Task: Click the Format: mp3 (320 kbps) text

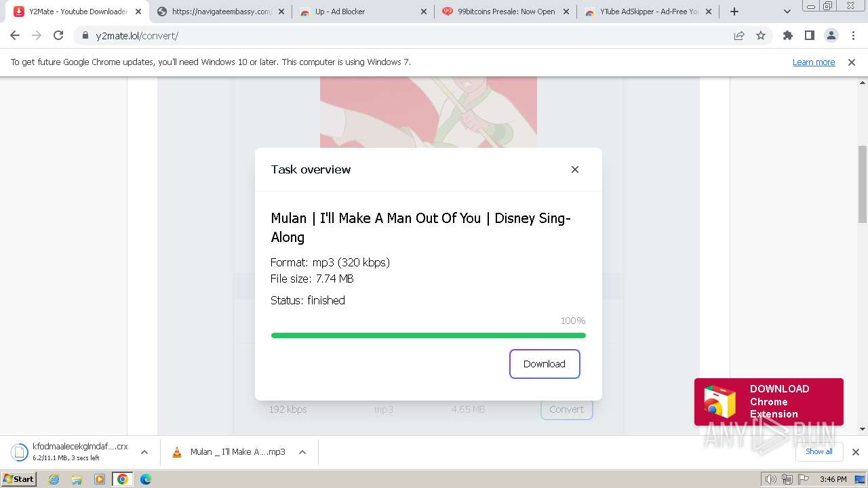Action: point(330,262)
